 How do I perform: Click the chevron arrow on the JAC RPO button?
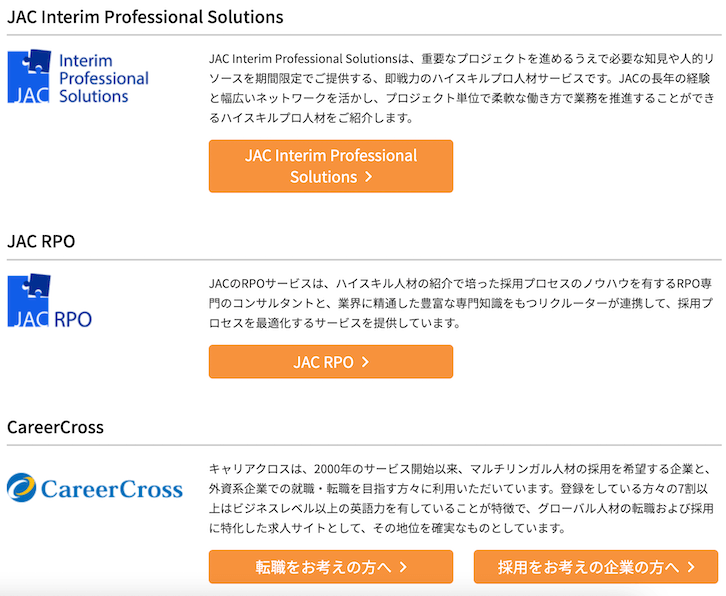coord(366,362)
